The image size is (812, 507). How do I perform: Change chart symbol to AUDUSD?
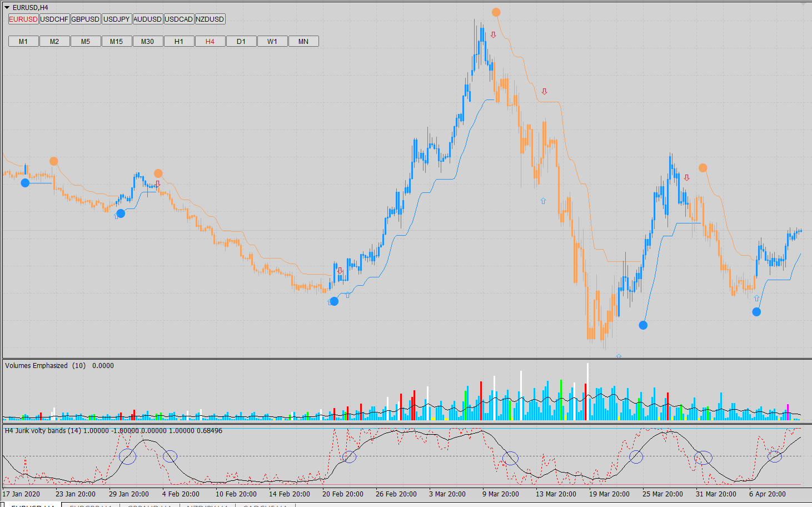click(148, 19)
